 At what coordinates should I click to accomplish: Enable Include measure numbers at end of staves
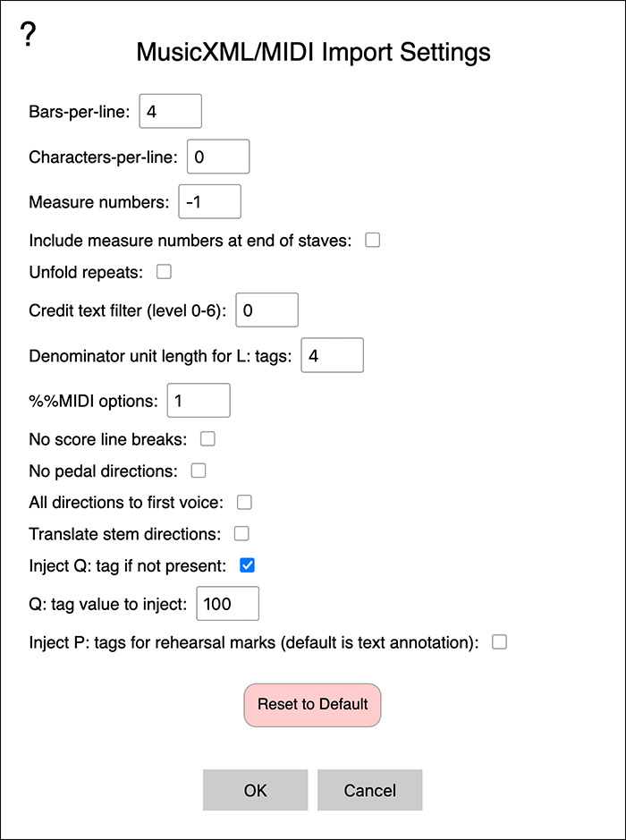(x=372, y=240)
